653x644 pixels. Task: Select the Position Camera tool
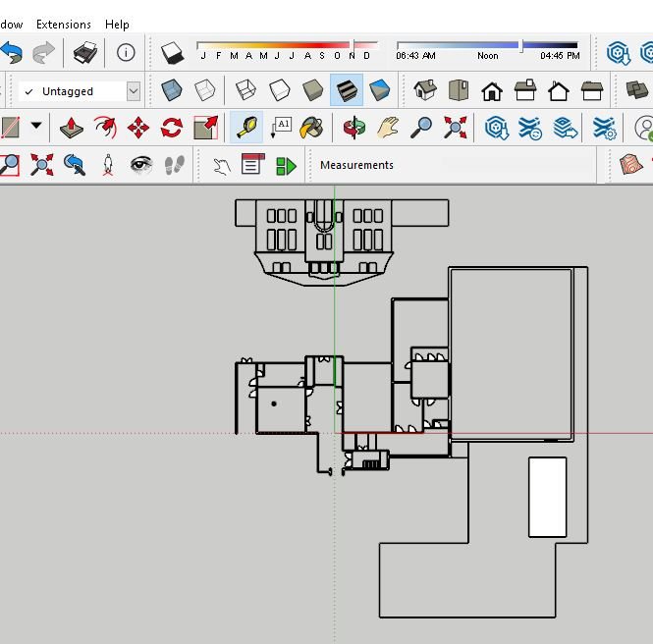(x=108, y=164)
